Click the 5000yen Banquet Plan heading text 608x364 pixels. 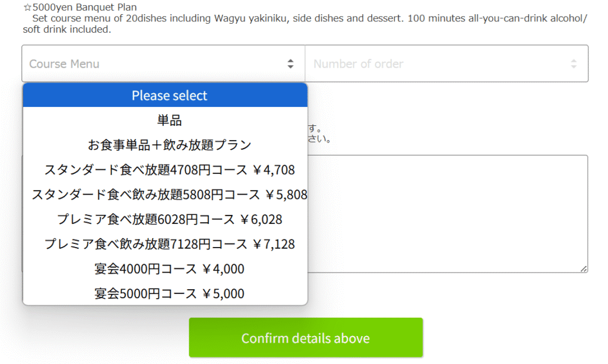point(84,7)
